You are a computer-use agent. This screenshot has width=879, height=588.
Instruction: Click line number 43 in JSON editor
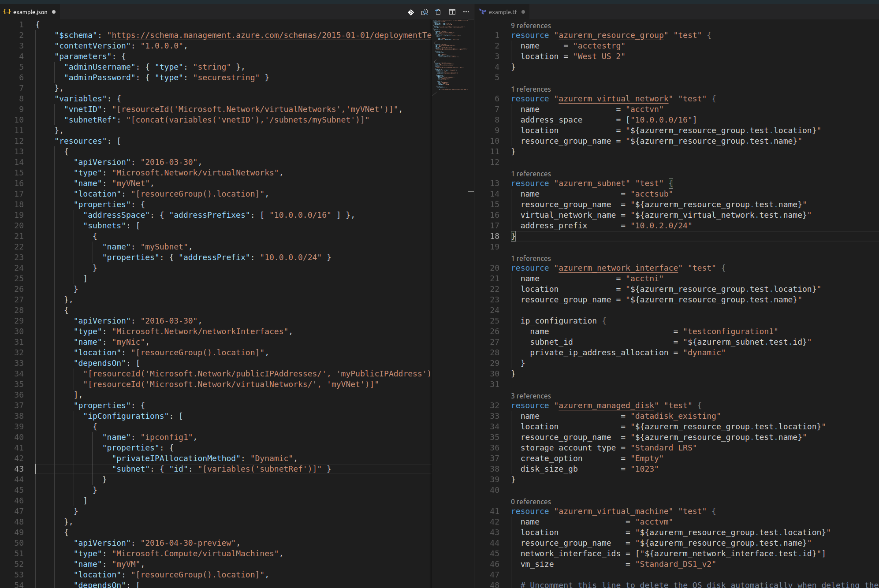point(19,469)
